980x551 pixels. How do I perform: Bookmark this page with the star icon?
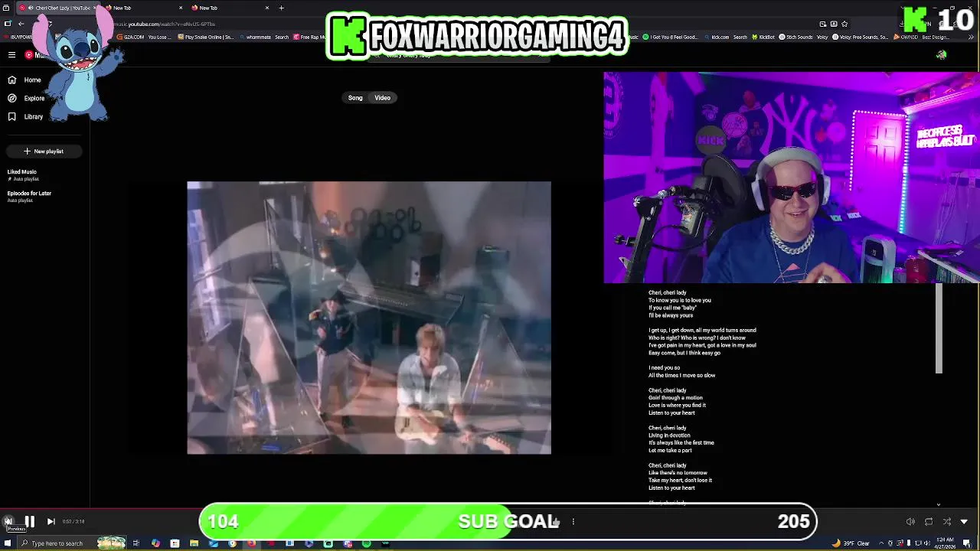[844, 24]
